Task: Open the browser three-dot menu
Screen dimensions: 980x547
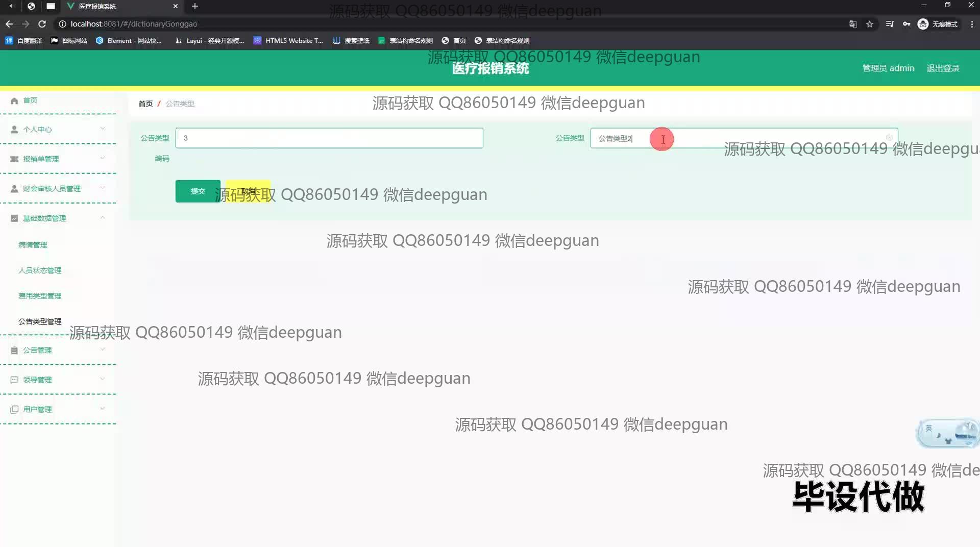Action: (x=972, y=24)
